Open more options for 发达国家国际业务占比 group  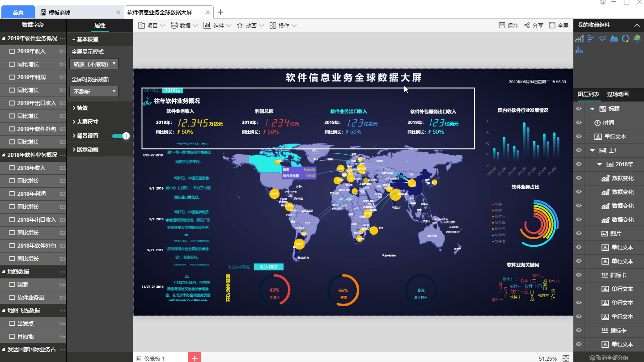(63, 349)
